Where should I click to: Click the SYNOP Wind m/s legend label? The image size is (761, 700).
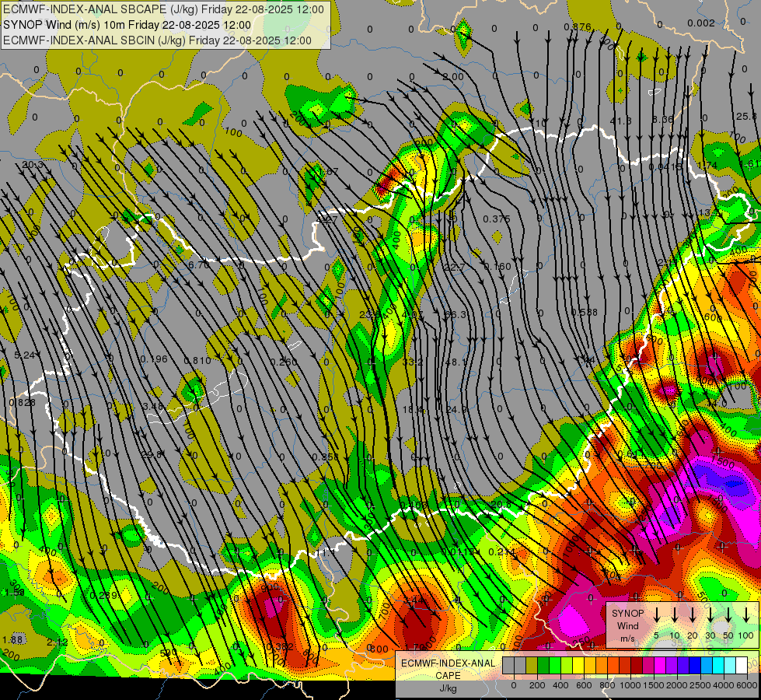(627, 625)
